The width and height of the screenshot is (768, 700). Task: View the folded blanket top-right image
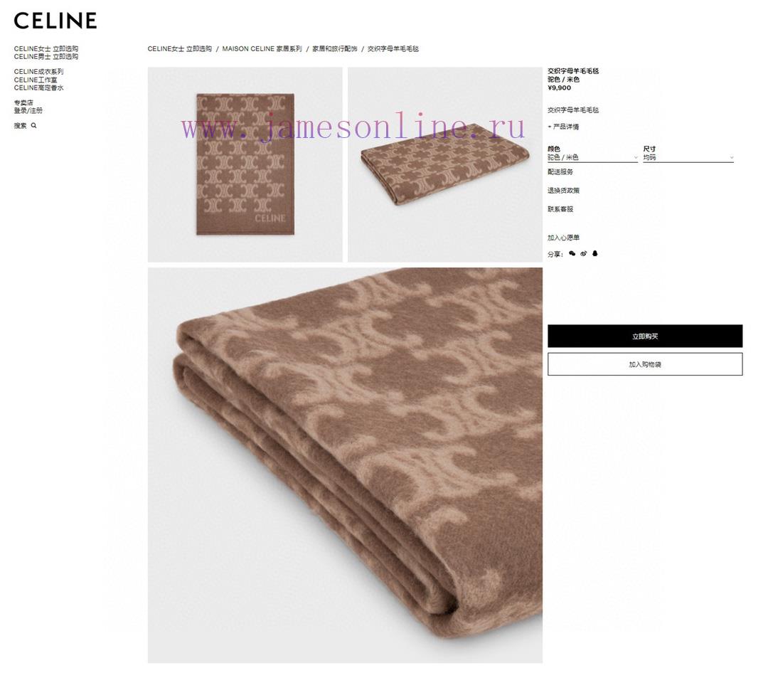point(444,164)
